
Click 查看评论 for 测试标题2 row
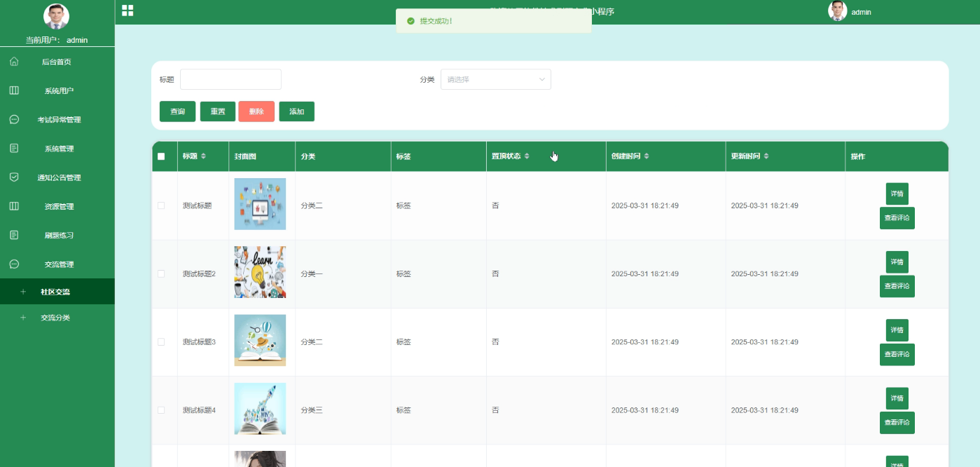(897, 286)
